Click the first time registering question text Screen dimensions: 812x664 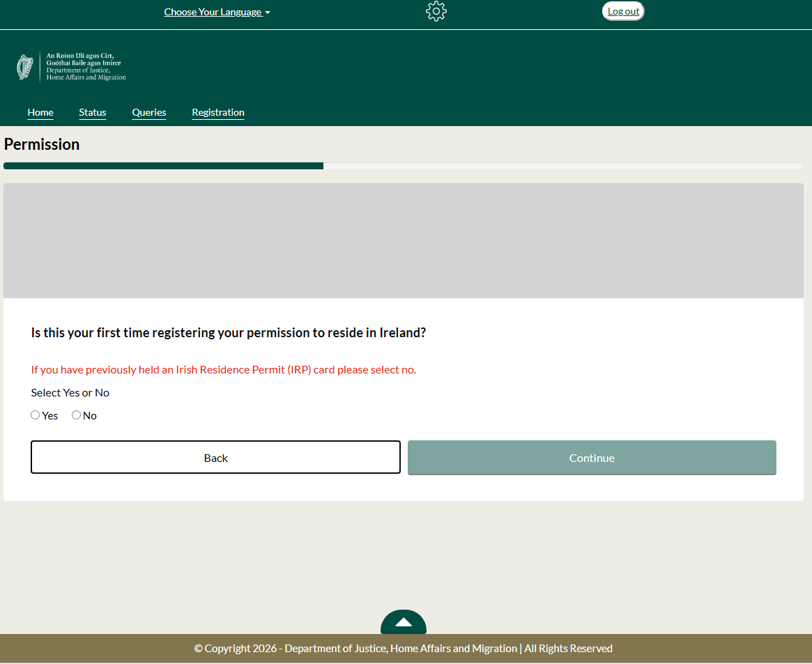tap(229, 333)
